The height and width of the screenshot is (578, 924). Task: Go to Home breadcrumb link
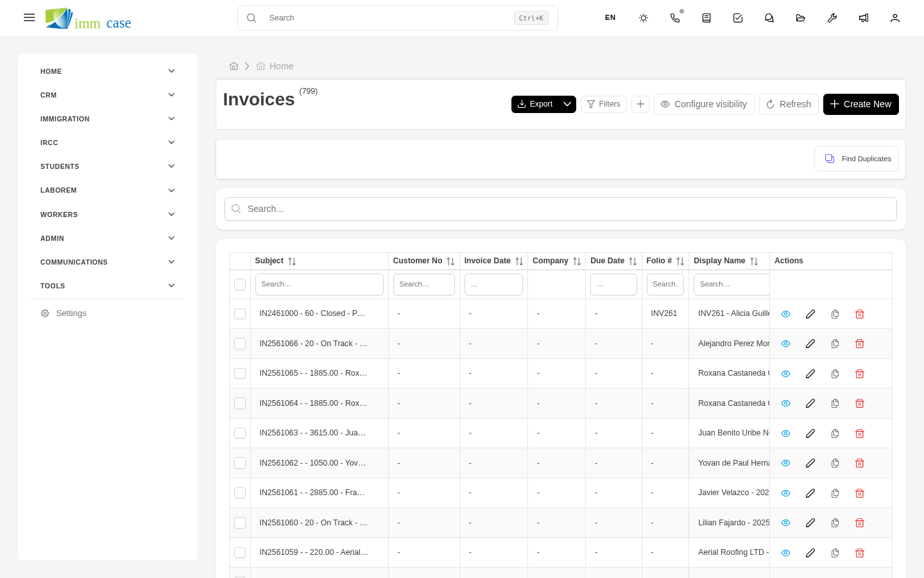275,66
